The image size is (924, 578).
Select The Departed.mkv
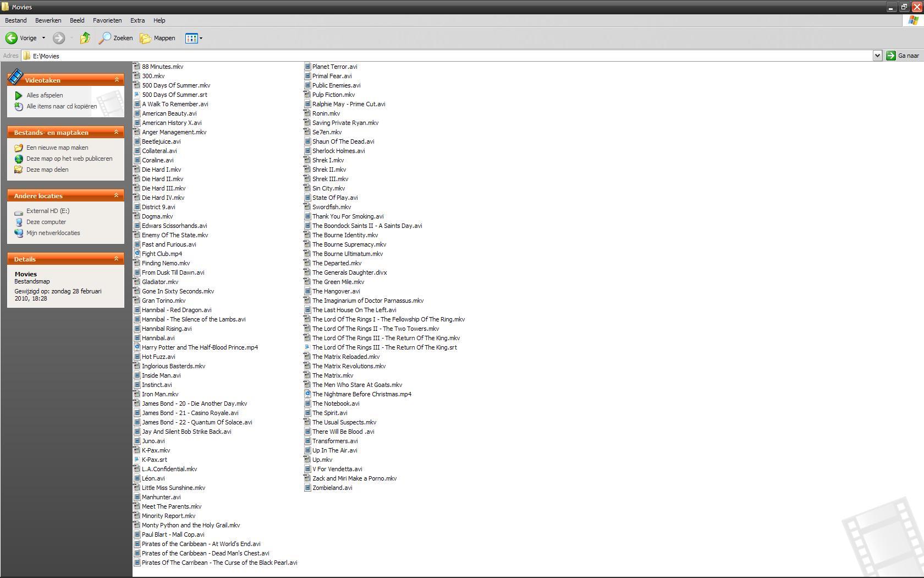tap(337, 263)
